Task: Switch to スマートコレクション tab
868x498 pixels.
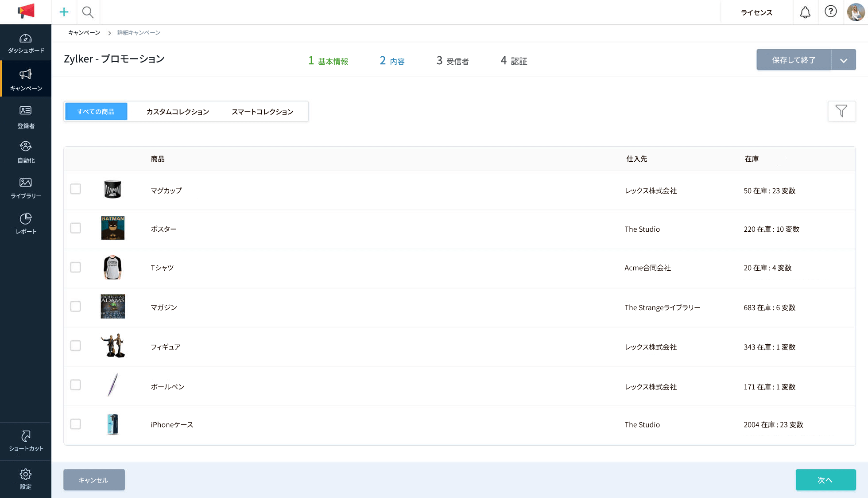Action: click(x=263, y=112)
